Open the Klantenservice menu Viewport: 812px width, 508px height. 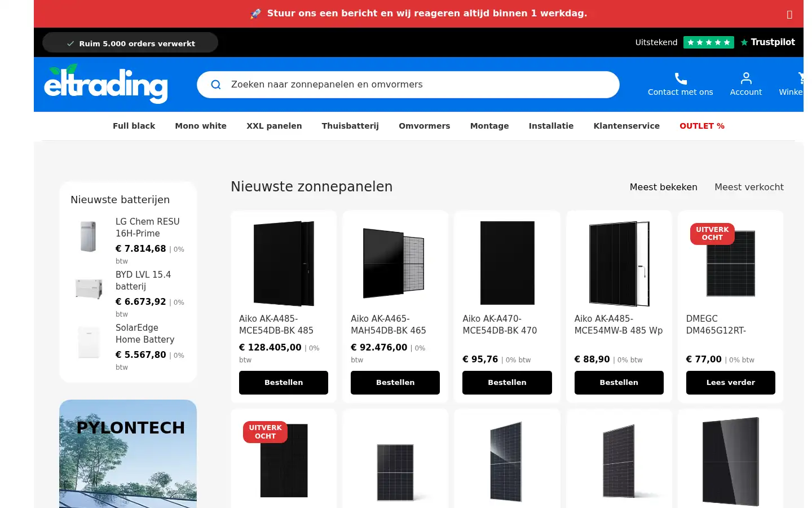click(626, 126)
